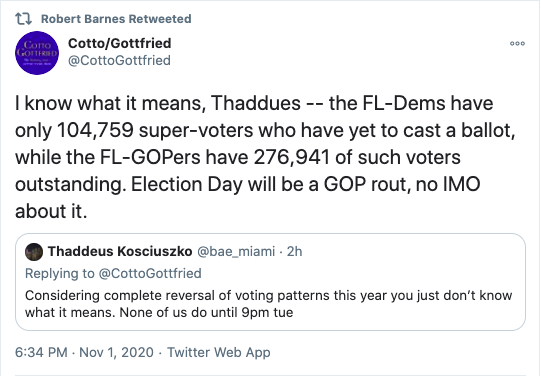Click the retweet arrows icon above the tweet
This screenshot has height=376, width=541.
pos(23,19)
